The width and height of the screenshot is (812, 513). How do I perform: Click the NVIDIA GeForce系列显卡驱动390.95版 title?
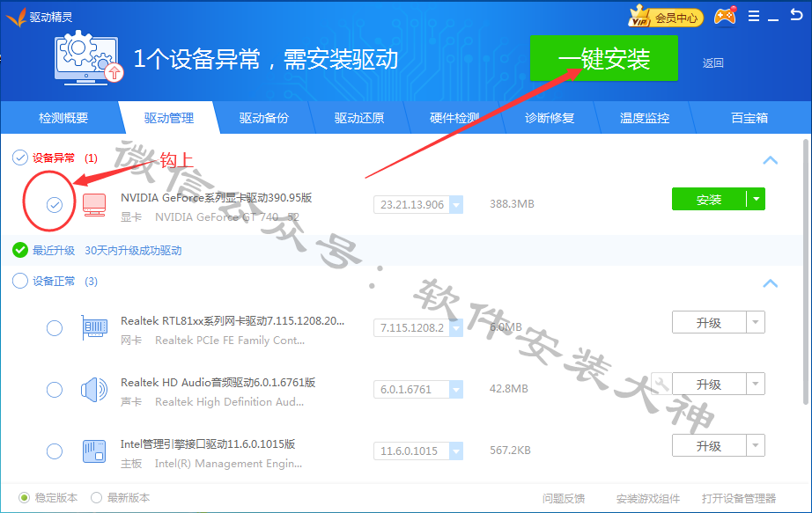[216, 197]
